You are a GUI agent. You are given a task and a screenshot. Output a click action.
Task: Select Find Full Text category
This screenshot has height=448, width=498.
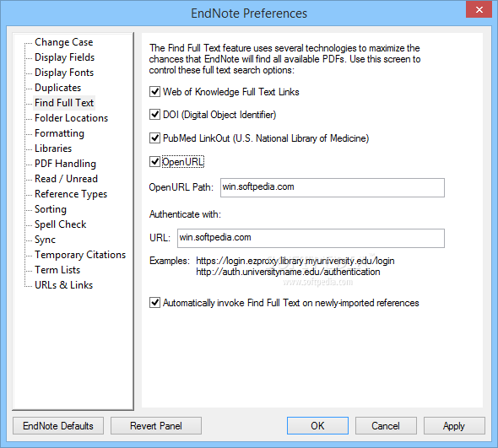(x=64, y=103)
